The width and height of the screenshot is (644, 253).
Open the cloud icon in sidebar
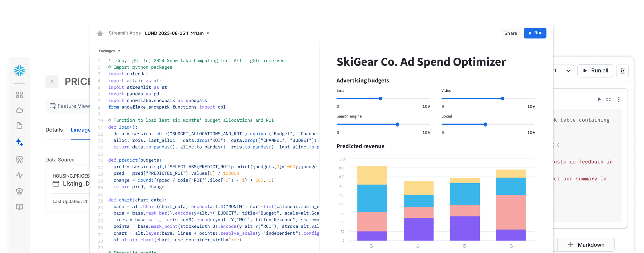point(19,110)
